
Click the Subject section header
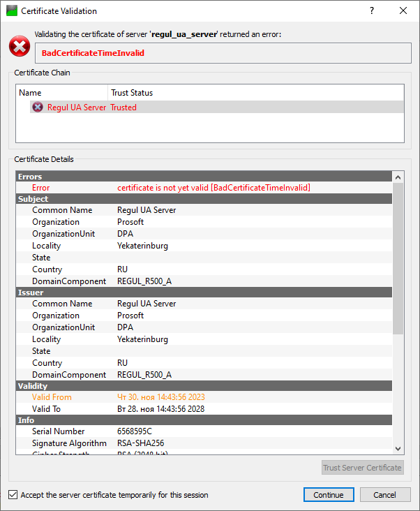(x=204, y=199)
